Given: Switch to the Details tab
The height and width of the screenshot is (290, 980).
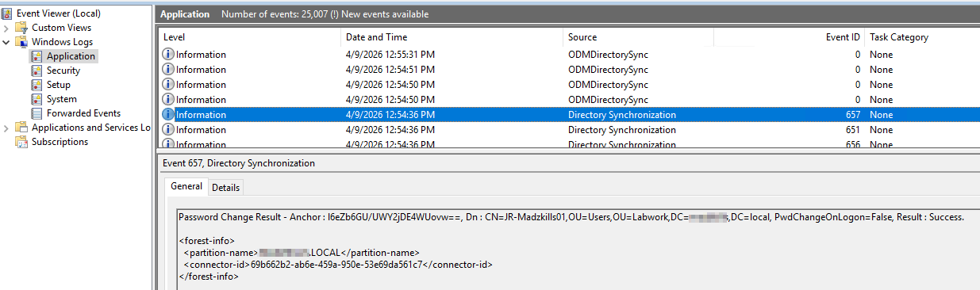Looking at the screenshot, I should (x=225, y=187).
